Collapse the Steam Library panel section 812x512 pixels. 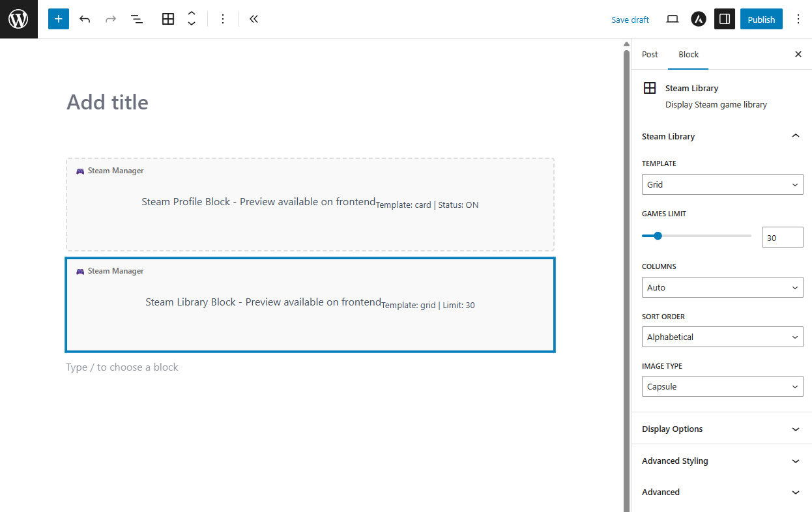click(795, 136)
